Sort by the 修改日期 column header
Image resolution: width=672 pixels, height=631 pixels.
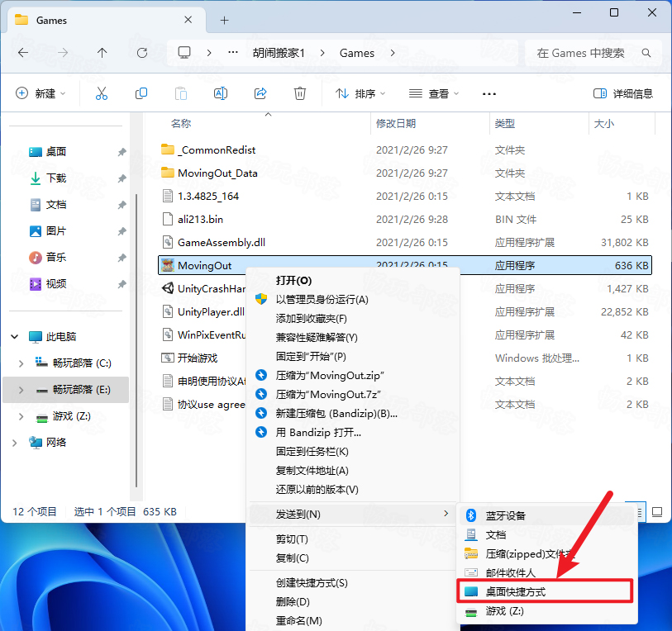[x=396, y=123]
